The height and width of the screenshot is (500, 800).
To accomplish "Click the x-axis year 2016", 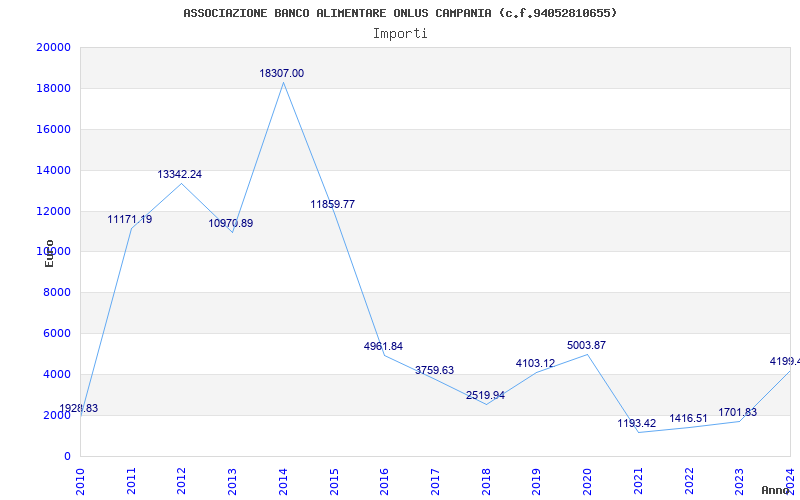I will click(384, 482).
